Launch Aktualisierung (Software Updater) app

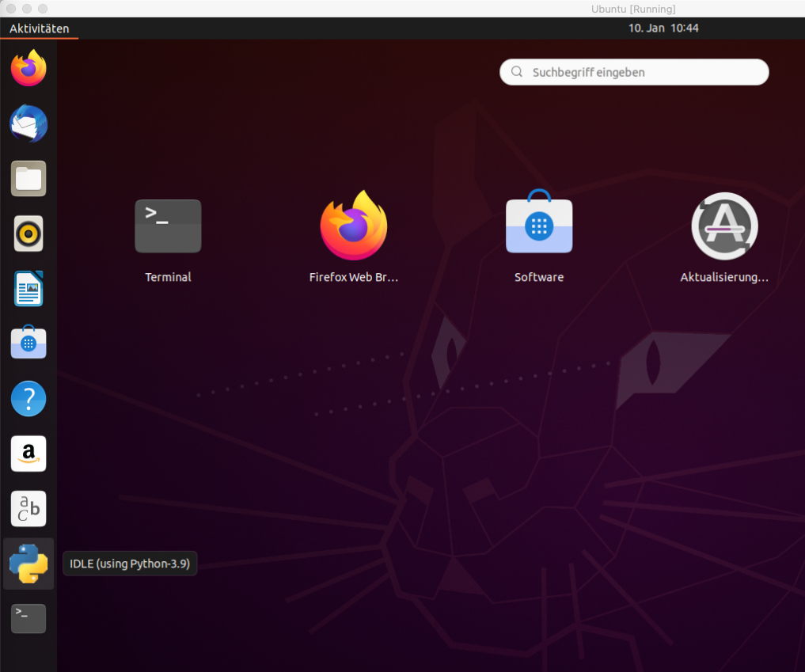724,226
